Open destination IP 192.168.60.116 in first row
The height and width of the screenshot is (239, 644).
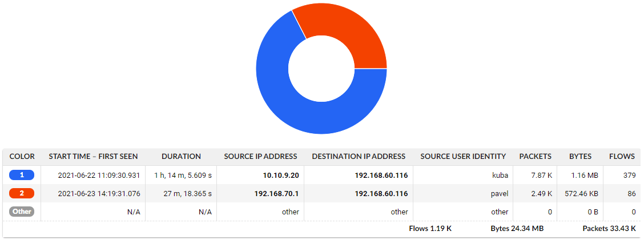tap(381, 176)
